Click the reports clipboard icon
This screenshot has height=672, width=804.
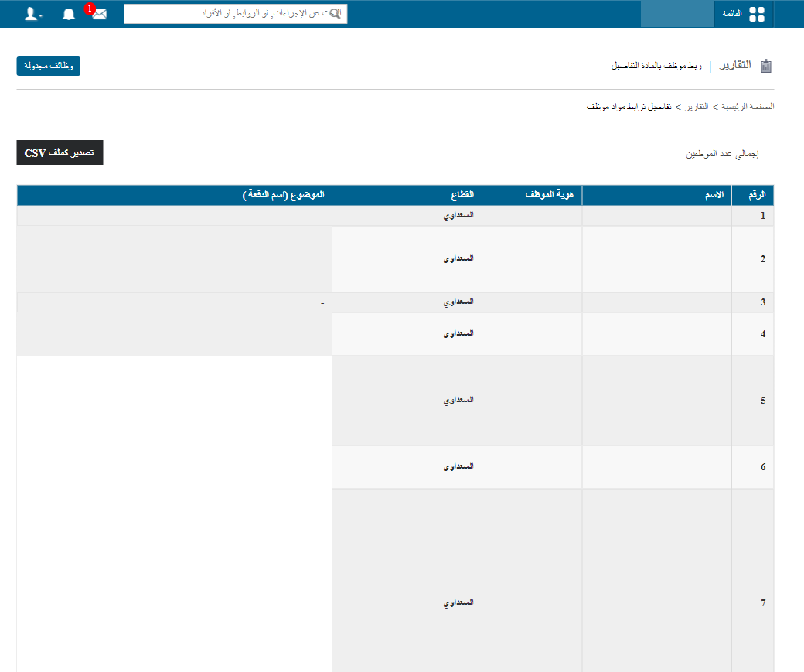765,66
